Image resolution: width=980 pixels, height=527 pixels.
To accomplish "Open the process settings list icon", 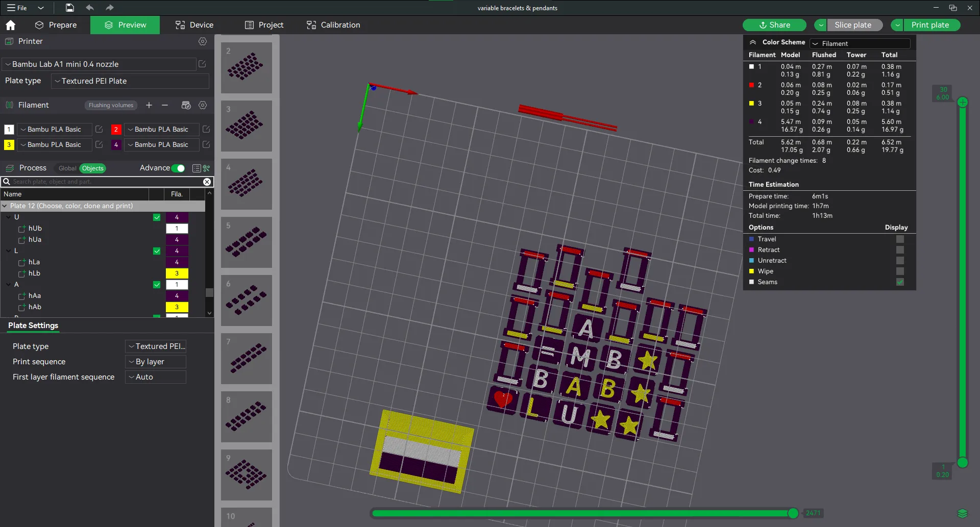I will [x=197, y=168].
